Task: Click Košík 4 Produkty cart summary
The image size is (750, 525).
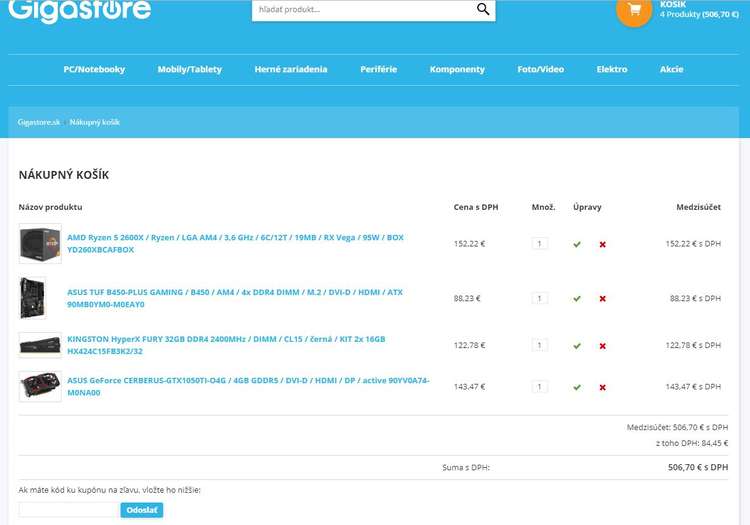Action: pos(699,10)
